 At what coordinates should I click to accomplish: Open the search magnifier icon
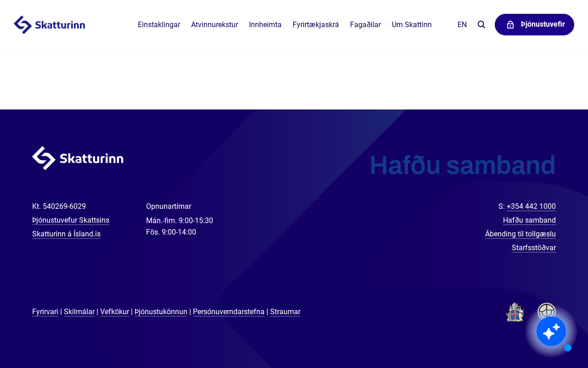[481, 25]
